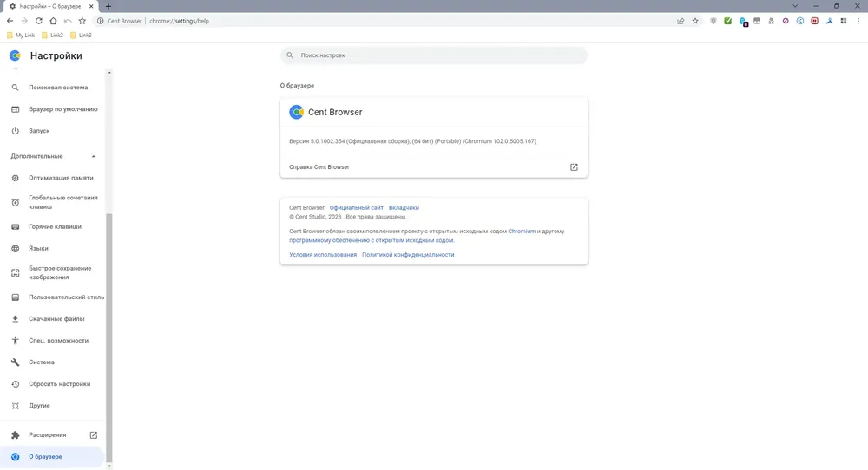The image size is (868, 470).
Task: Open the black QR grid extension icon
Action: click(x=844, y=21)
